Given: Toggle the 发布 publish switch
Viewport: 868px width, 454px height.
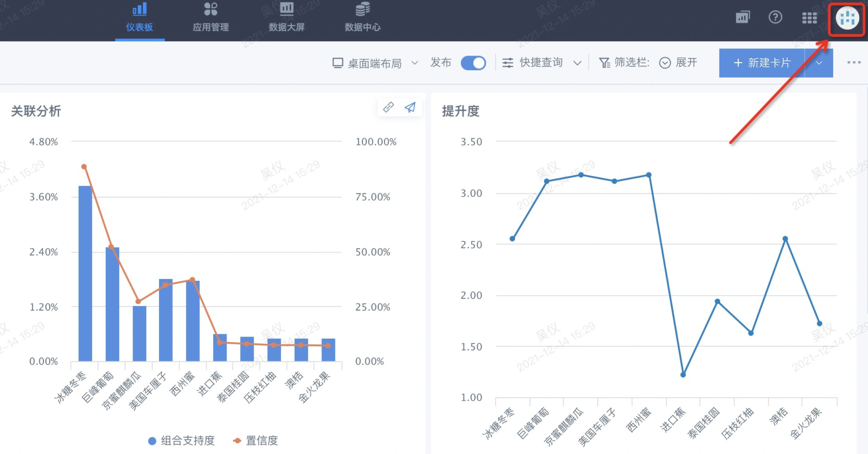Looking at the screenshot, I should [473, 63].
